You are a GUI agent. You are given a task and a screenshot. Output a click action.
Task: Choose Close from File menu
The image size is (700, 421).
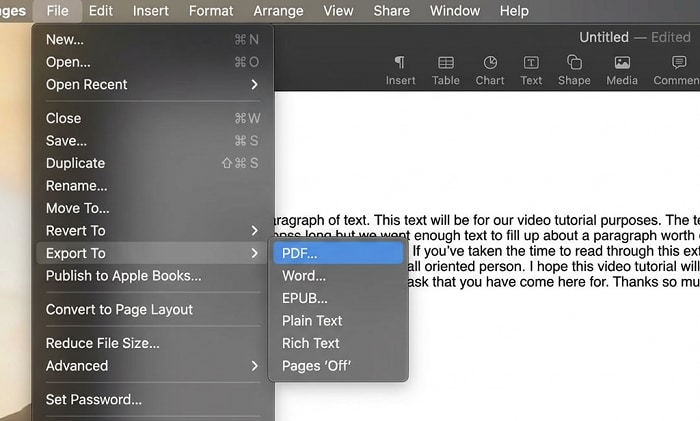coord(152,118)
